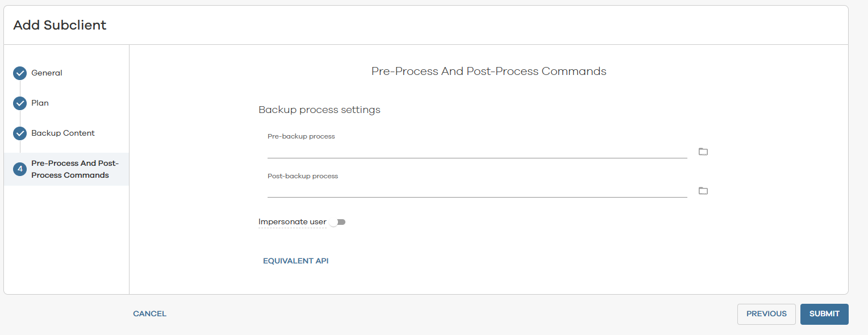Select Pre-Process And Post-Process Commands step
Image resolution: width=868 pixels, height=335 pixels.
coord(74,169)
